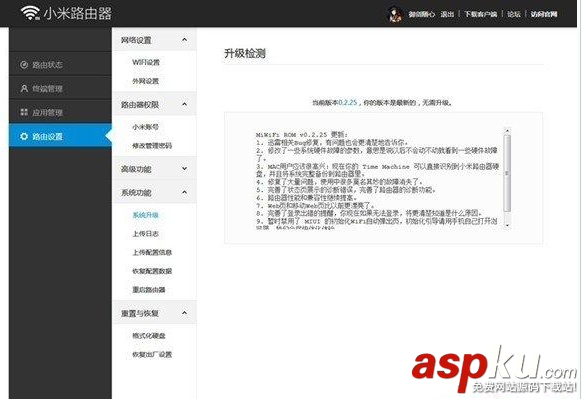
Task: Open 格式化硬盘 page
Action: [x=149, y=336]
